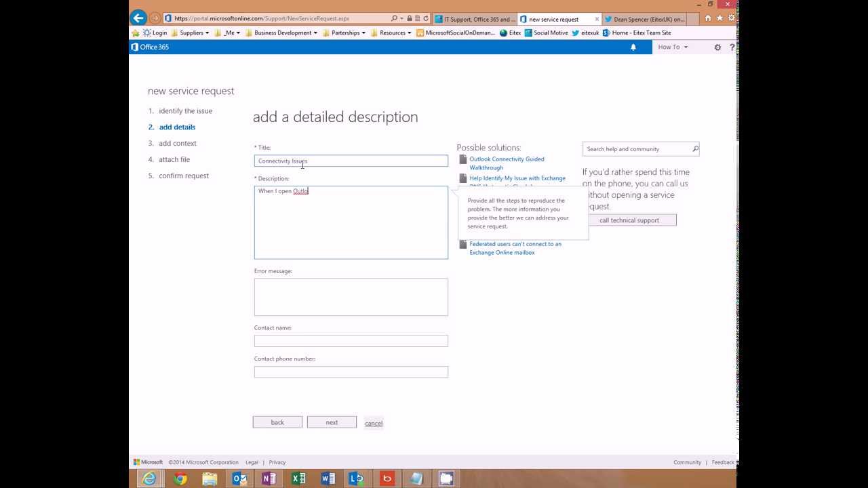868x488 pixels.
Task: Open the last taskbar app icon
Action: point(446,479)
